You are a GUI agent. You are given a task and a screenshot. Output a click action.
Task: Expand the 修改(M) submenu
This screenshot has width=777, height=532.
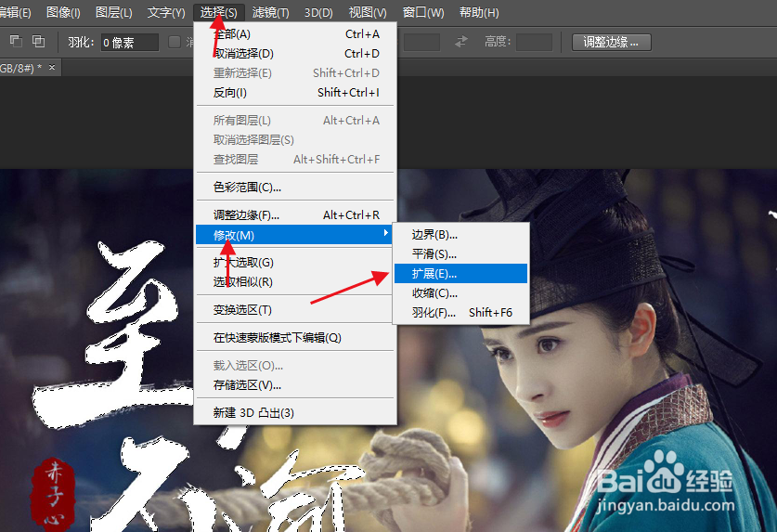point(296,235)
